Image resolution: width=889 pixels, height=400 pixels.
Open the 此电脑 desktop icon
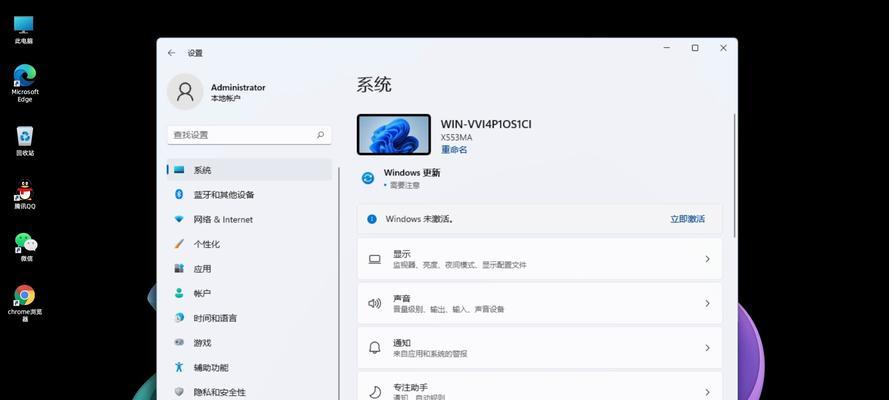click(24, 29)
